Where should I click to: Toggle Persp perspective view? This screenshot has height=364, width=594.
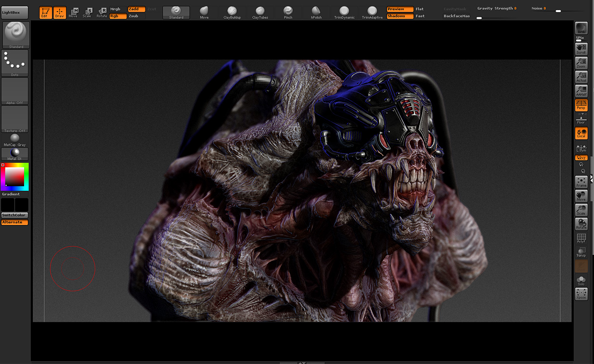pyautogui.click(x=581, y=105)
